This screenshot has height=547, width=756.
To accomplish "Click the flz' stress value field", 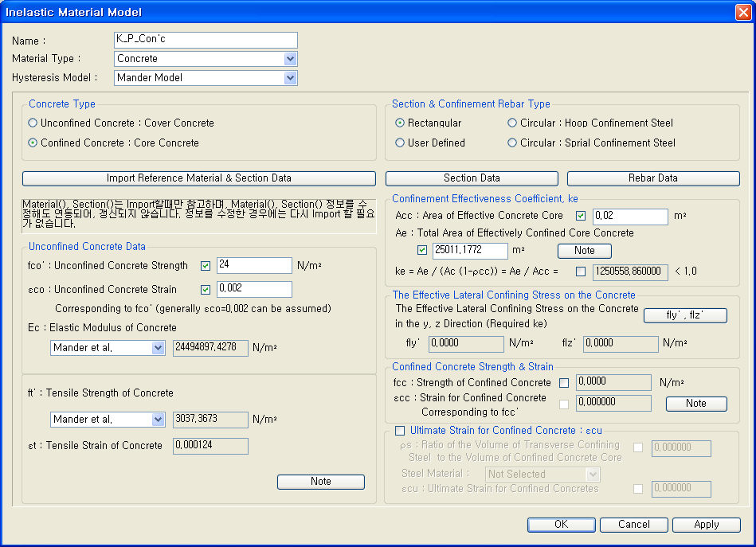I will click(621, 344).
